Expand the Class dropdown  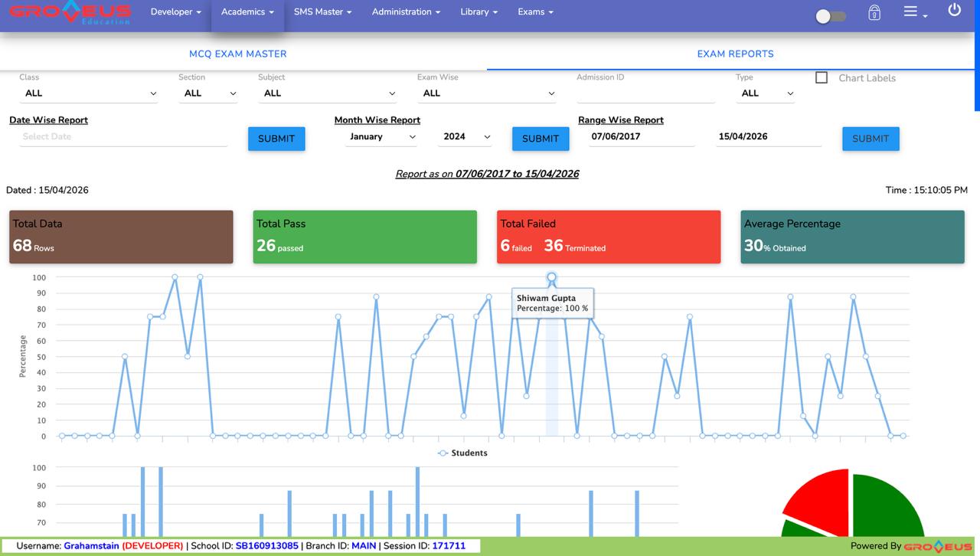[x=88, y=93]
